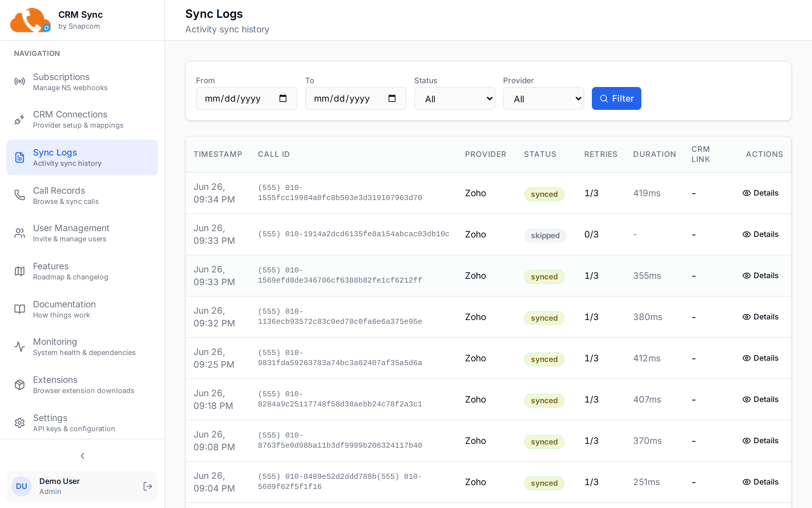
Task: Click the Sync Logs document icon
Action: (x=19, y=157)
